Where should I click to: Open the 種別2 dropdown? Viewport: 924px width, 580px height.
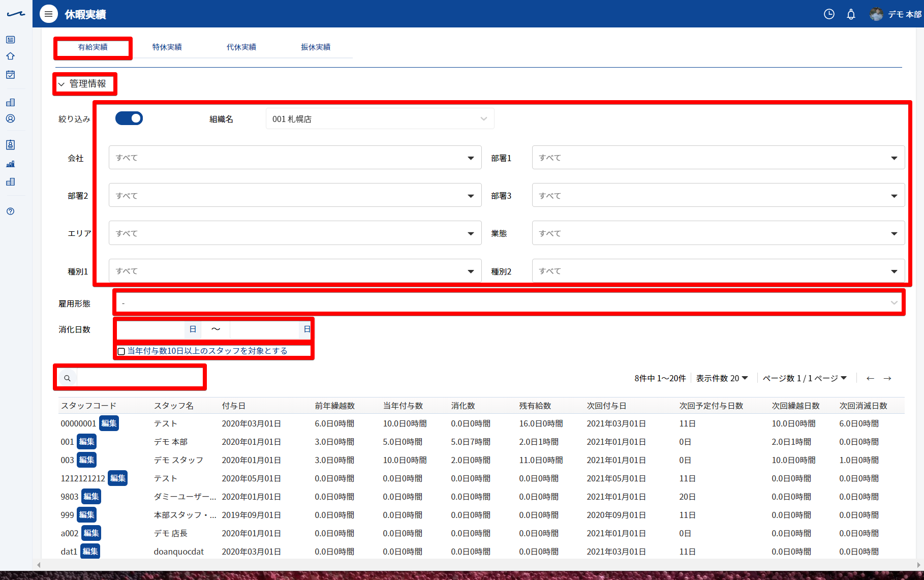(718, 271)
